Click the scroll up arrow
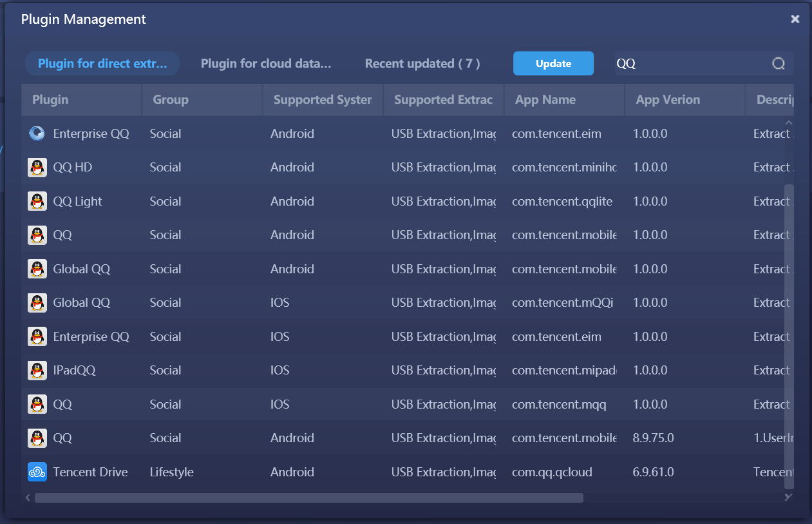This screenshot has height=524, width=812. (x=789, y=122)
